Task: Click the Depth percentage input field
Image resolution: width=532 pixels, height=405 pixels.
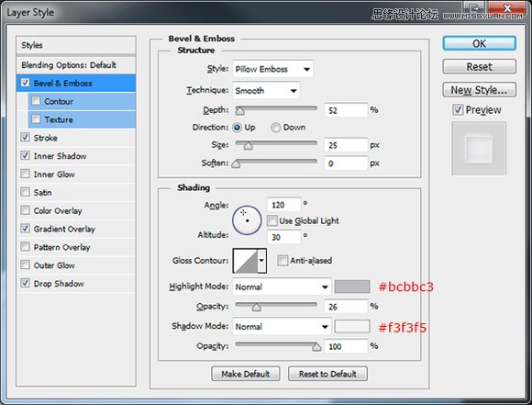Action: 346,110
